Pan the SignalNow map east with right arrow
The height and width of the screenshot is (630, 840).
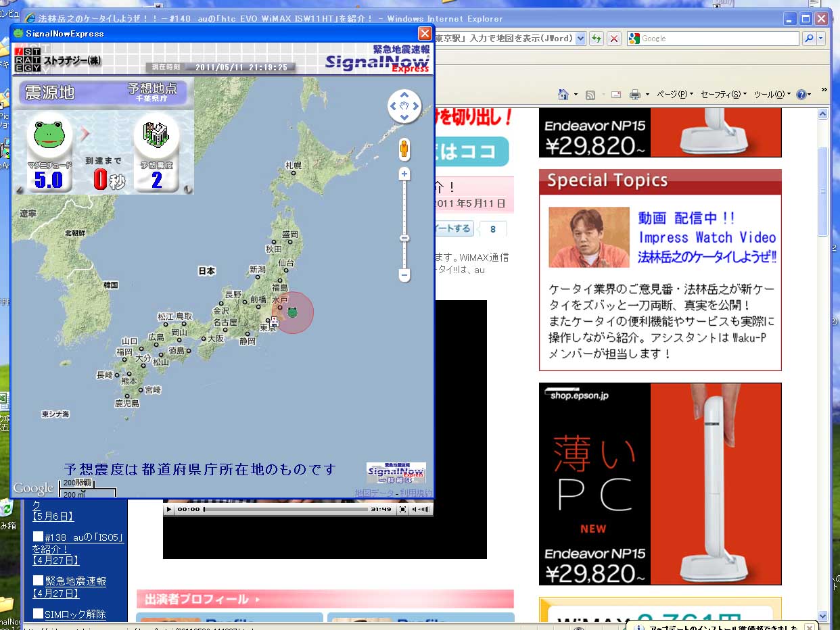click(416, 106)
